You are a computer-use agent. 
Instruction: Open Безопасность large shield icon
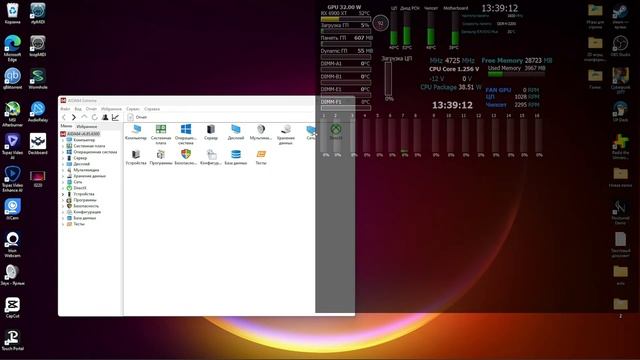pyautogui.click(x=186, y=157)
